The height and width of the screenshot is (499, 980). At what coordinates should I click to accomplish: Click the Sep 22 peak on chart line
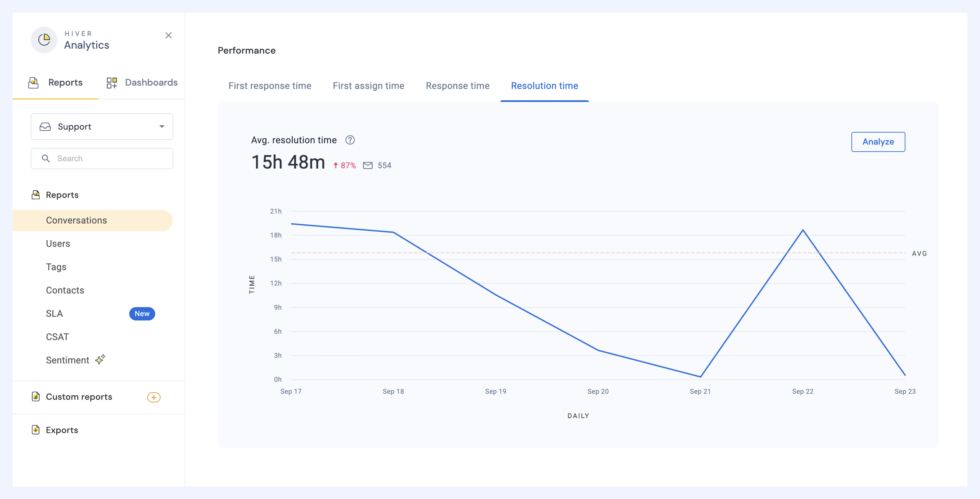(x=803, y=230)
